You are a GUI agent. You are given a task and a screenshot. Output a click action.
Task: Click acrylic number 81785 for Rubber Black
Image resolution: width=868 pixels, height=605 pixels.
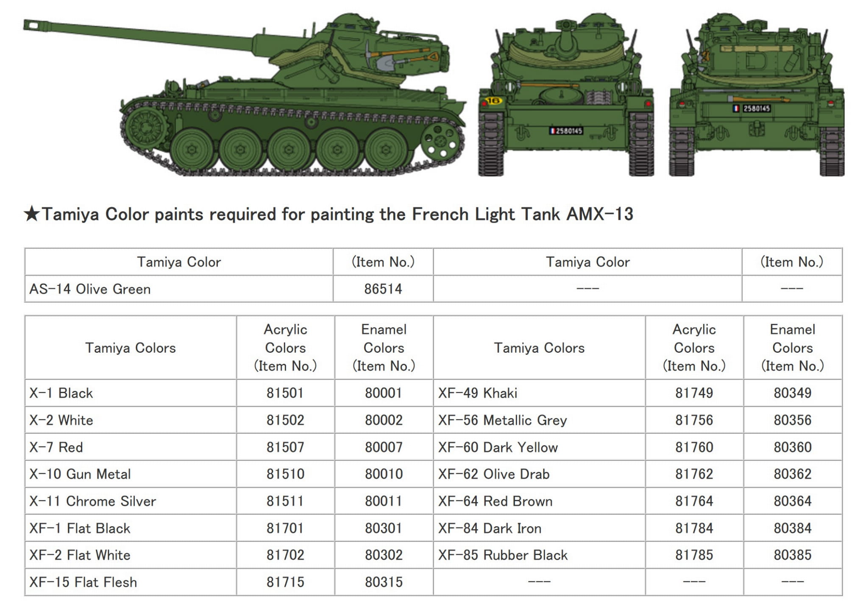(694, 555)
